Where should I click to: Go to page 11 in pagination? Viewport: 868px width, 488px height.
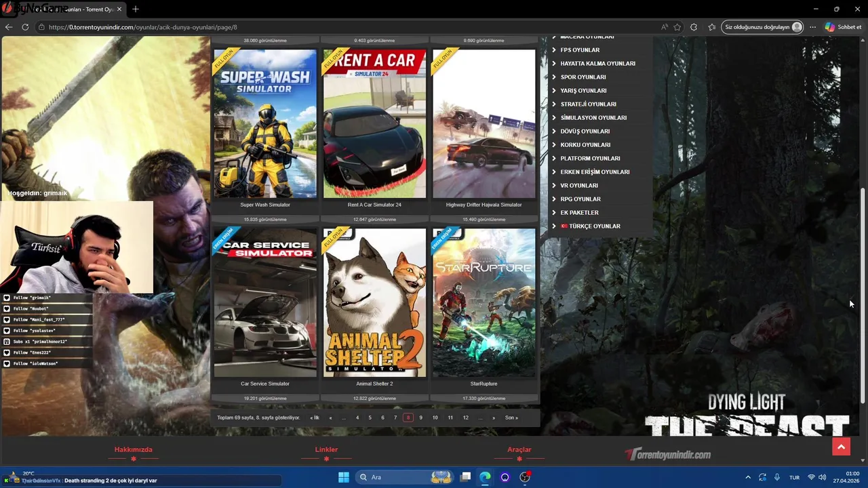[450, 418]
